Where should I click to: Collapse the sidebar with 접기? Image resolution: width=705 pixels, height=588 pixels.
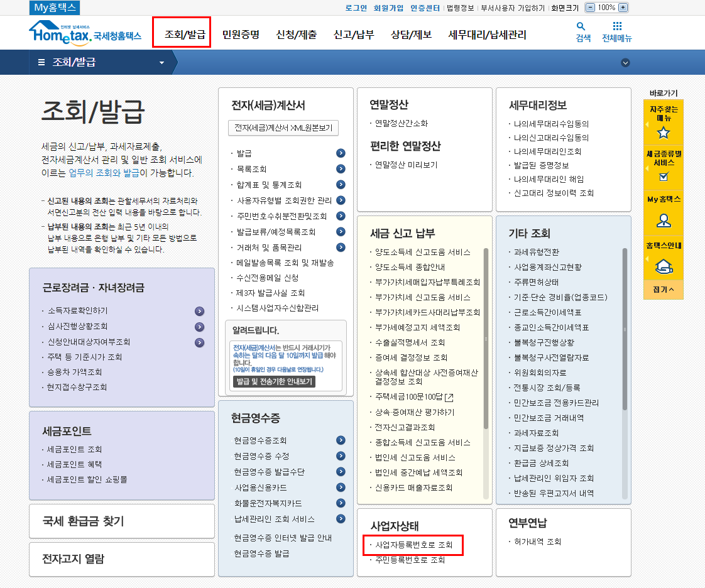tap(663, 290)
